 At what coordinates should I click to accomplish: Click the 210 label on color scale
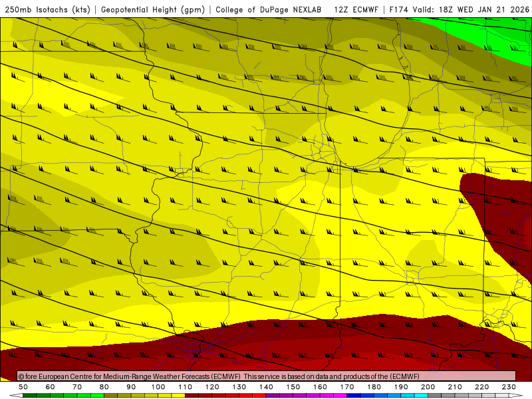point(455,387)
